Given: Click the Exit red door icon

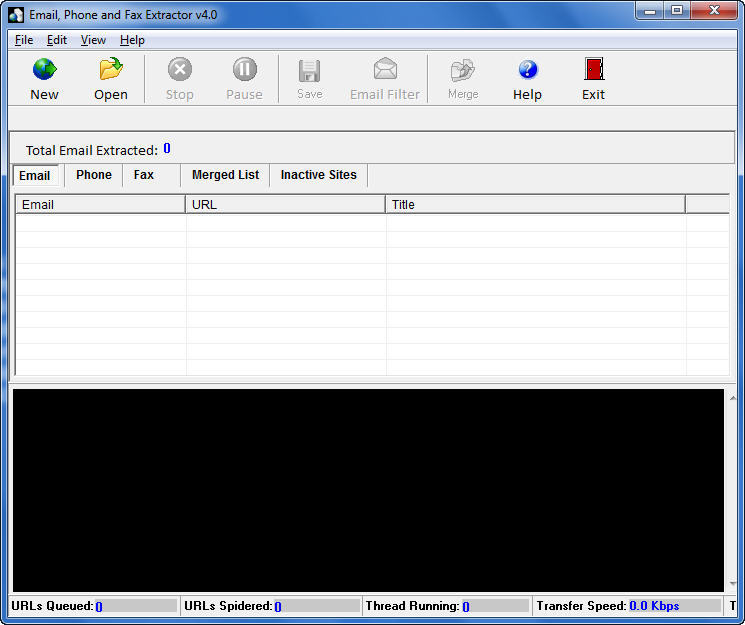Looking at the screenshot, I should [593, 69].
